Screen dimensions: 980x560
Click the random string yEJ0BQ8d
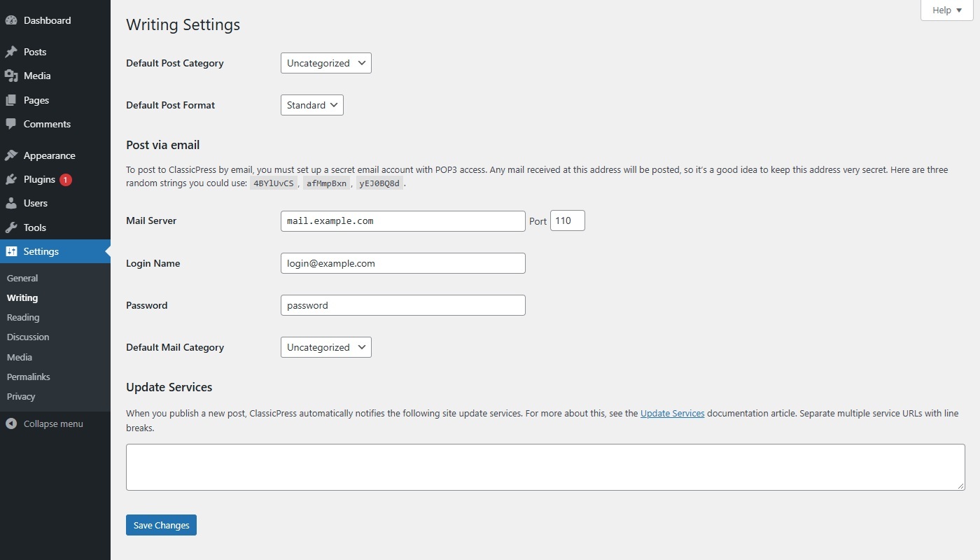[379, 183]
